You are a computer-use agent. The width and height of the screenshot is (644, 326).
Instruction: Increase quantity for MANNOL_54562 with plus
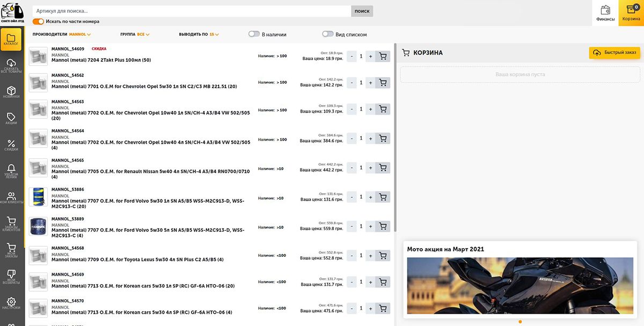(370, 83)
